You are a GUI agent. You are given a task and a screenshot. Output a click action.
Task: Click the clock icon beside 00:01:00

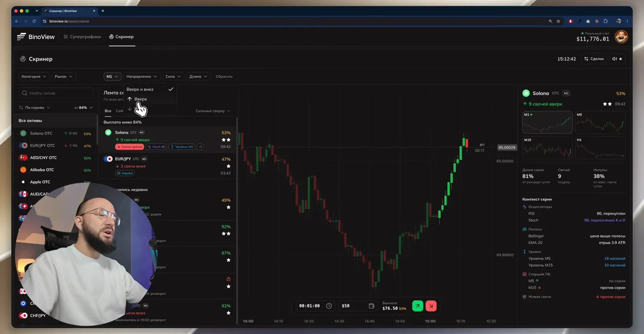click(329, 306)
